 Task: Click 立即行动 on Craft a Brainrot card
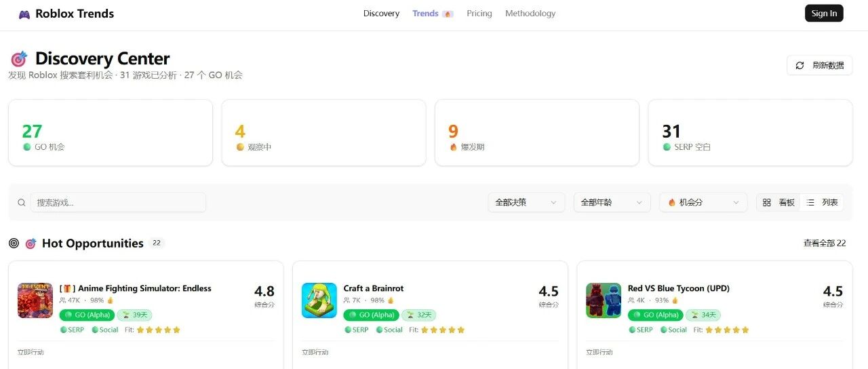(x=315, y=352)
